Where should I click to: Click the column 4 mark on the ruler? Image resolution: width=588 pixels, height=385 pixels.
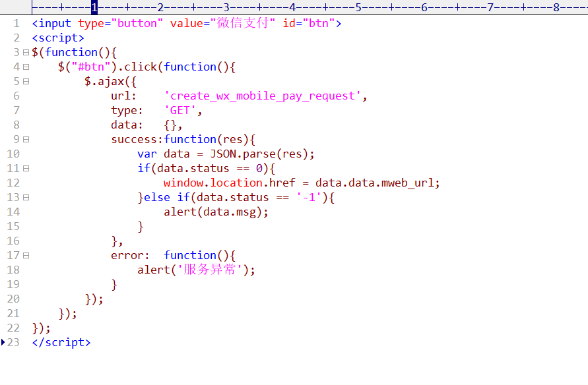292,7
